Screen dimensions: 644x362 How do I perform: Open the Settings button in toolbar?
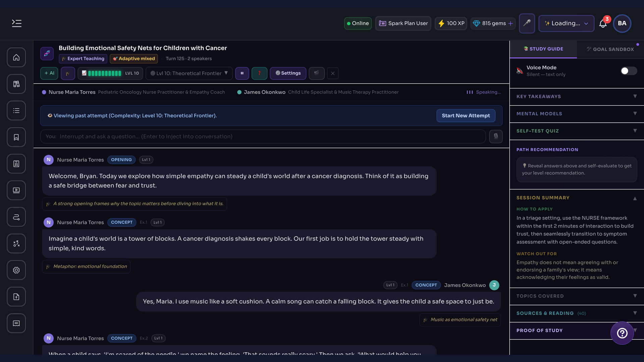(288, 73)
